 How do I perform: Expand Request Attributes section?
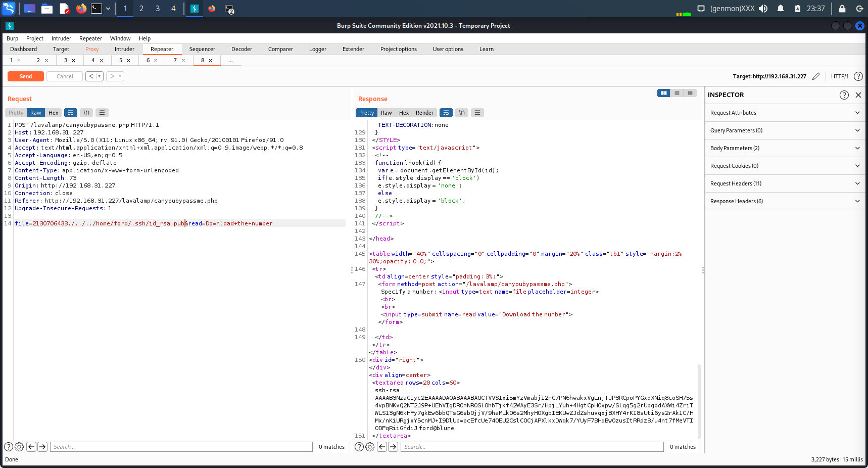pyautogui.click(x=786, y=113)
